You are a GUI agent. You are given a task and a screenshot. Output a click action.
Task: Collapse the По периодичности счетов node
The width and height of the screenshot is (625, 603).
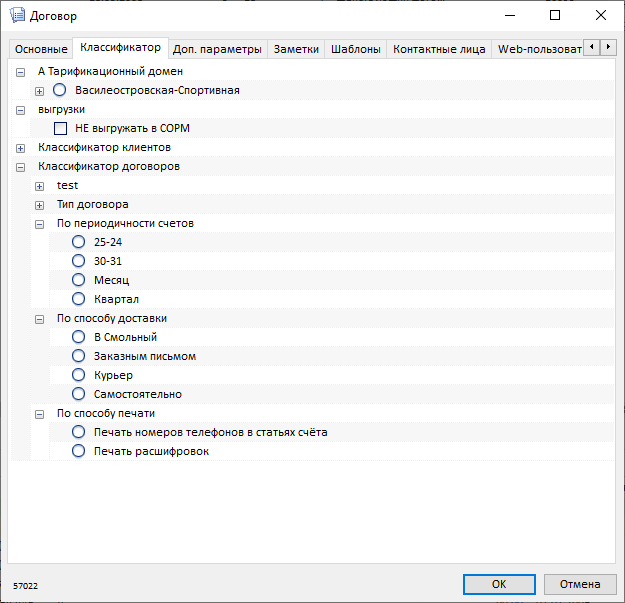[x=39, y=224]
